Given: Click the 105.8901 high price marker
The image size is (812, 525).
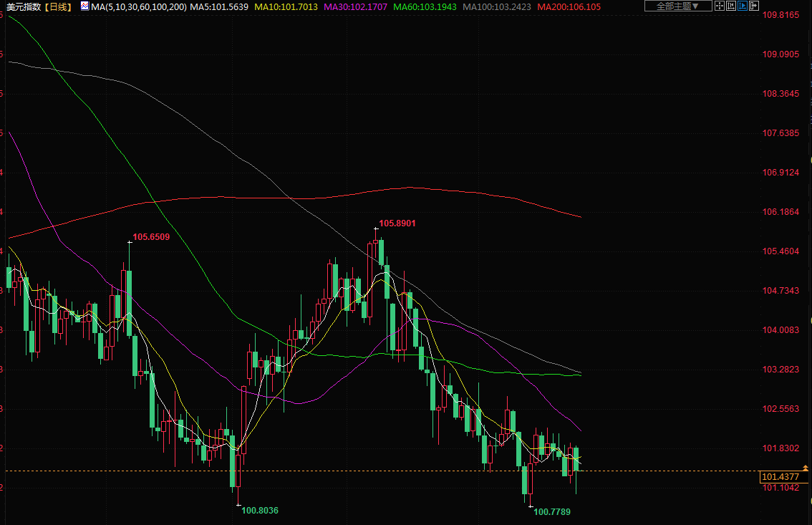Looking at the screenshot, I should pos(397,223).
